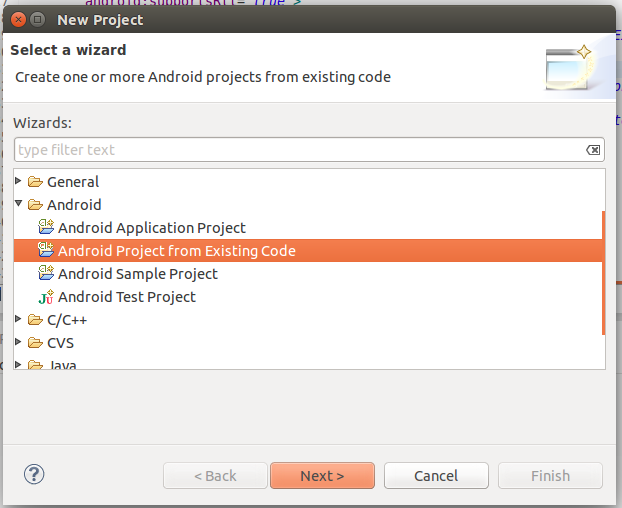This screenshot has width=622, height=508.
Task: Select Android Sample Project
Action: tap(138, 274)
